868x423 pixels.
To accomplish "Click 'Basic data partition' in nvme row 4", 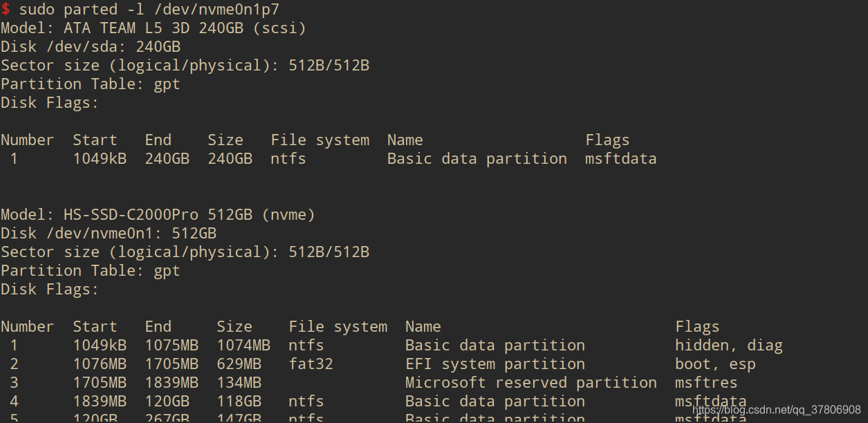I will (x=495, y=402).
